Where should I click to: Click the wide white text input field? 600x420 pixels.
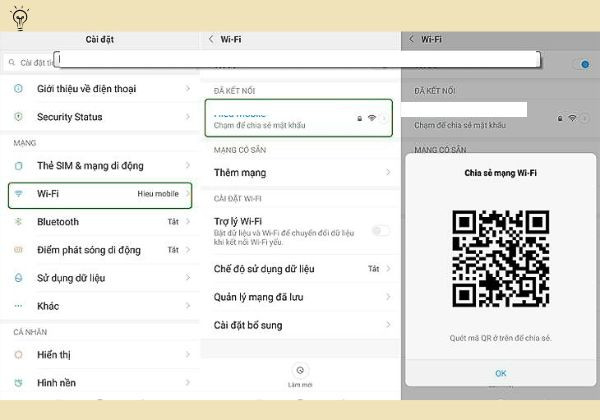click(297, 59)
